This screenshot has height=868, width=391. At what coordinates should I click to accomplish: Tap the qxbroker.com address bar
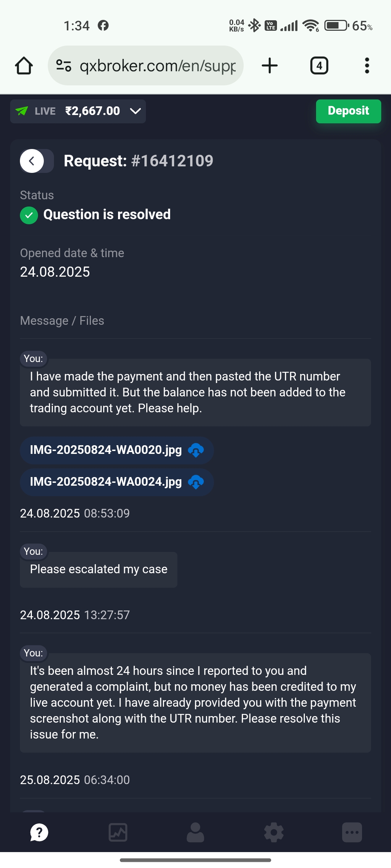point(157,66)
